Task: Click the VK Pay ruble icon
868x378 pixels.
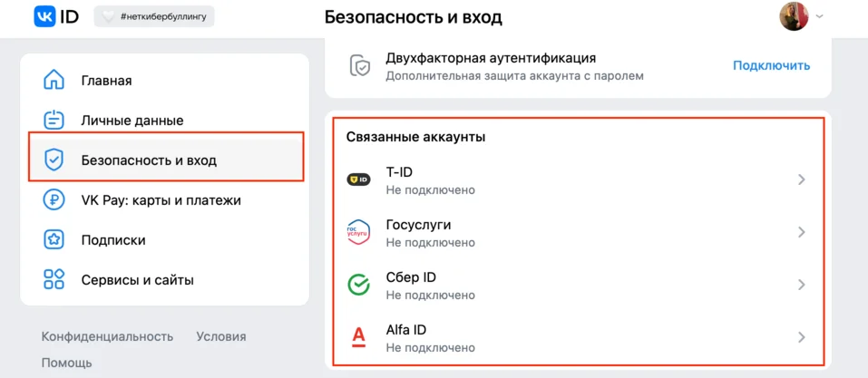Action: 54,199
